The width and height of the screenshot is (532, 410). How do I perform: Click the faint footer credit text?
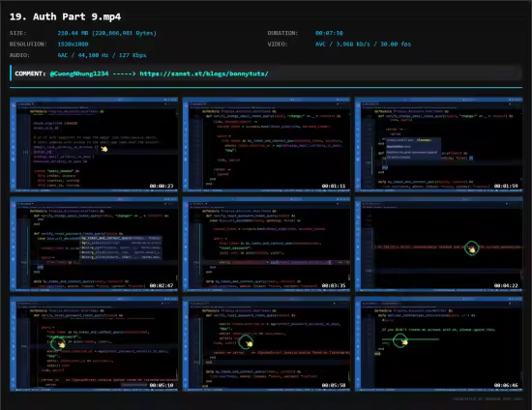488,398
